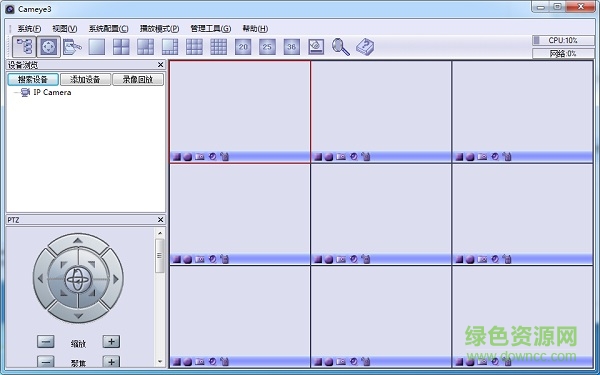
Task: Switch to four-window grid layout
Action: (x=121, y=47)
